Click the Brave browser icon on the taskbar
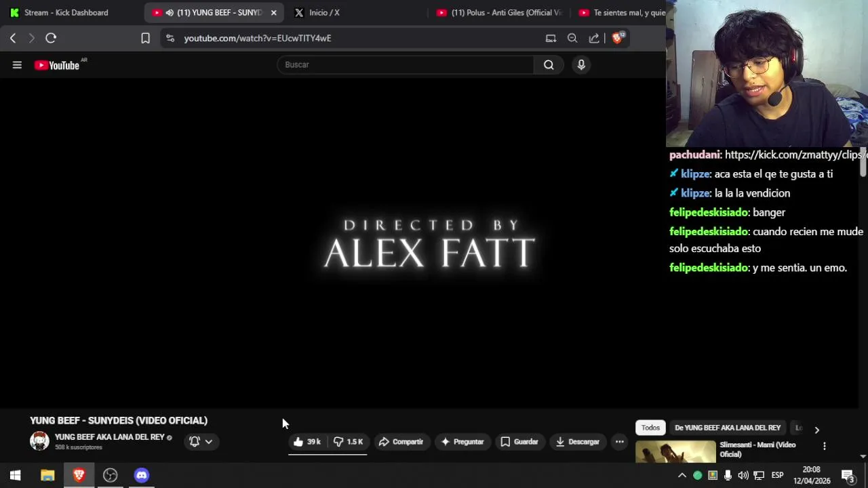This screenshot has width=868, height=488. point(79,475)
